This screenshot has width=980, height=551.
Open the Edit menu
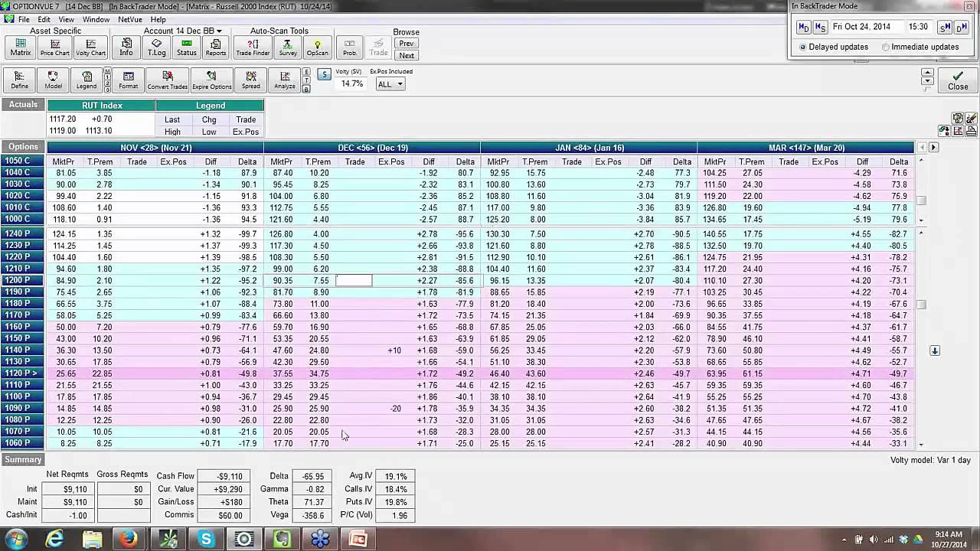click(44, 19)
